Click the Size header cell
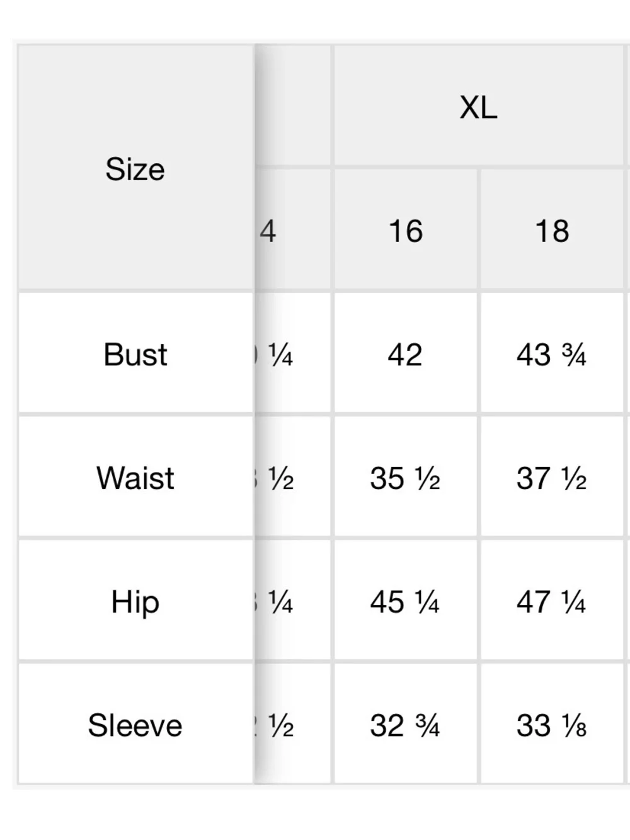 (x=135, y=168)
